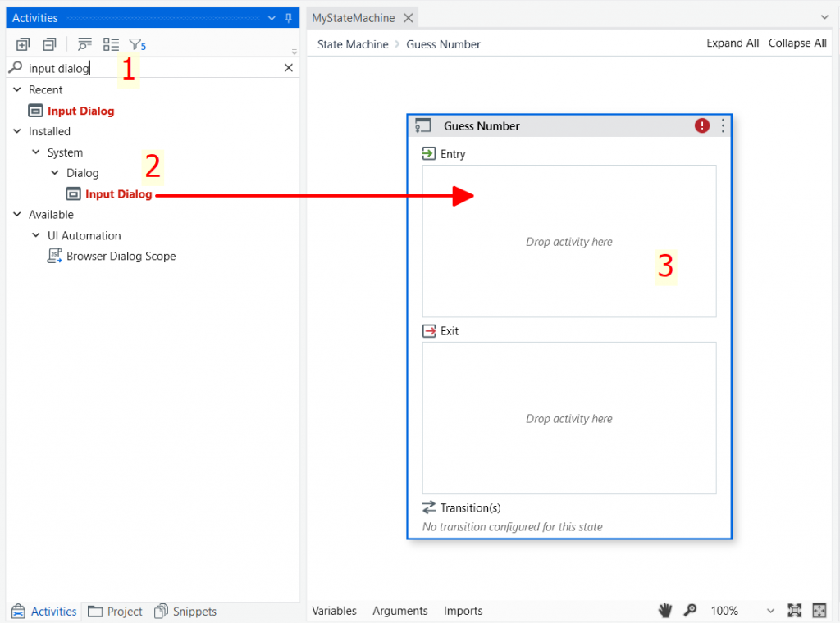Click 'No transition configured for this state'
The width and height of the screenshot is (840, 623).
(x=512, y=526)
